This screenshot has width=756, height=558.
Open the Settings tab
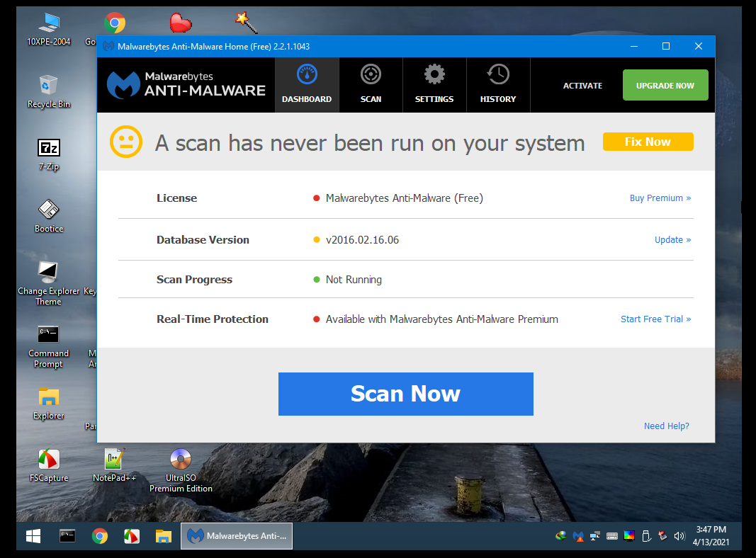pyautogui.click(x=434, y=85)
